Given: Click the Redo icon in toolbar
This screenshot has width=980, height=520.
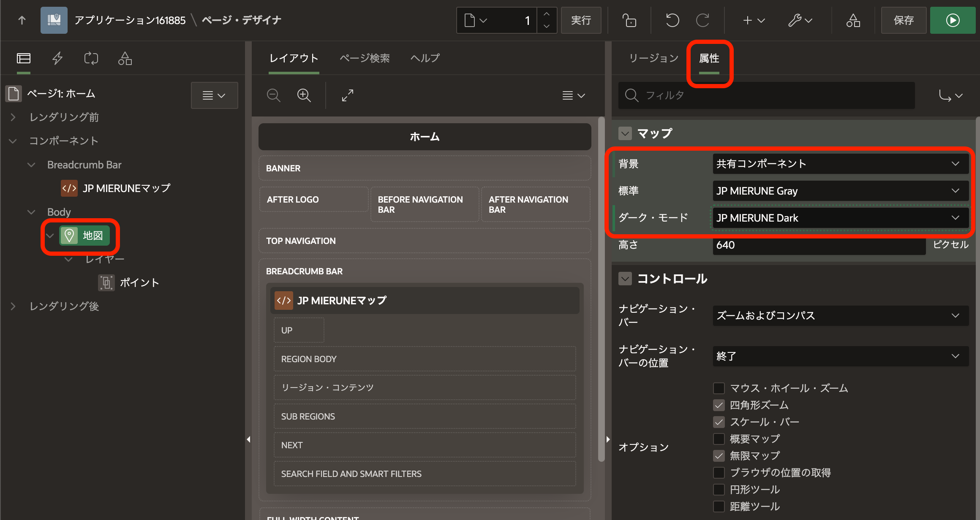Looking at the screenshot, I should pos(702,20).
